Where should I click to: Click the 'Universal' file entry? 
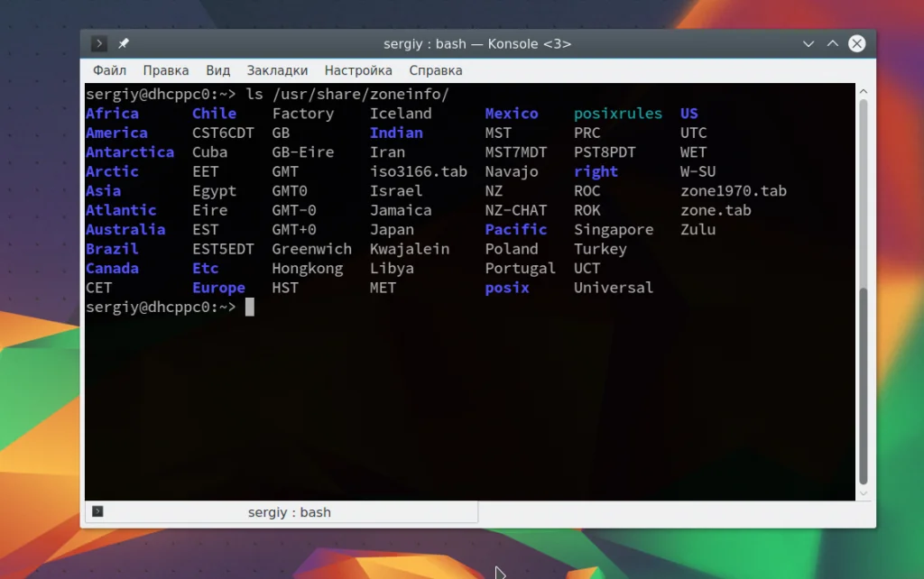pos(614,288)
